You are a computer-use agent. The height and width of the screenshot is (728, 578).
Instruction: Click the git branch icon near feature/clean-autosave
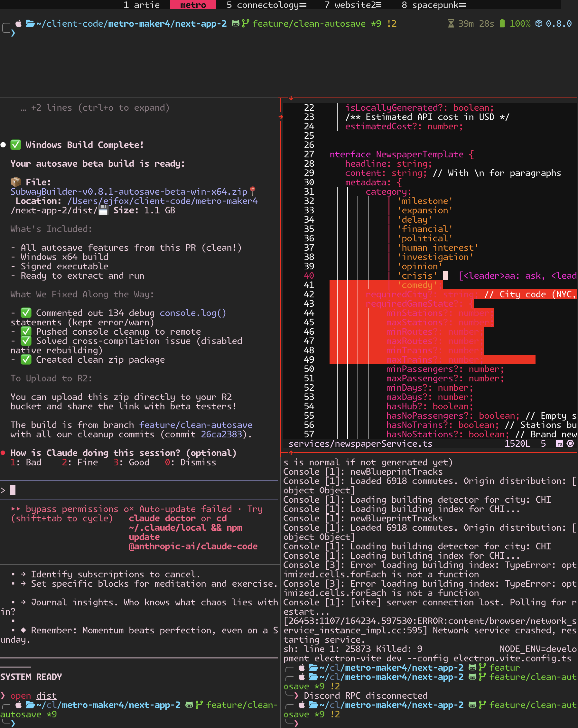(246, 23)
